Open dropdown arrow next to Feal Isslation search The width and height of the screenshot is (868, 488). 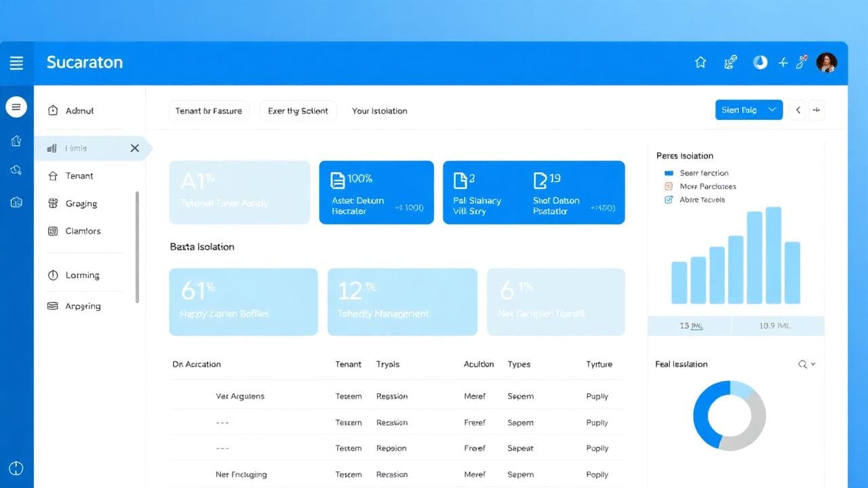click(813, 364)
